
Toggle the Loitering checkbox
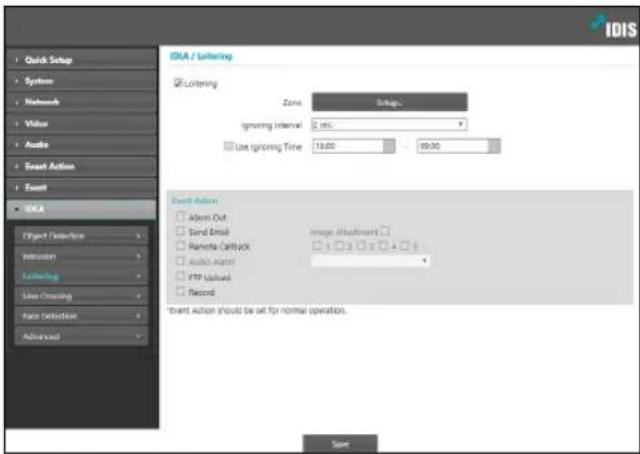click(178, 83)
